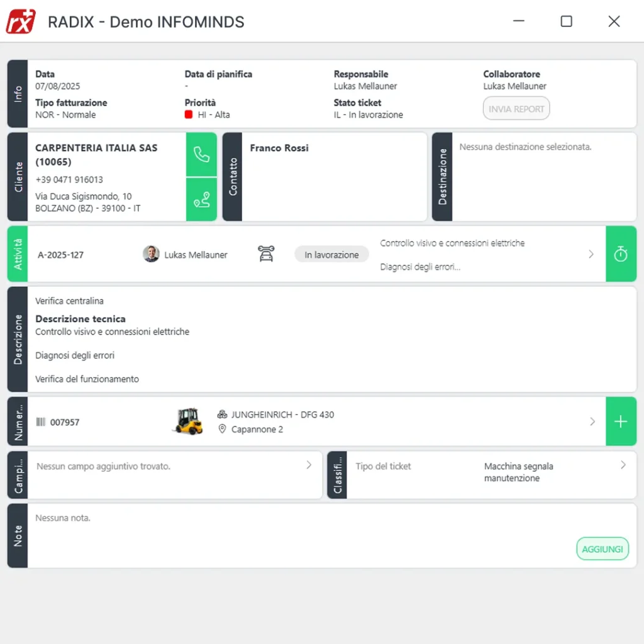Click the green plus add button

621,421
